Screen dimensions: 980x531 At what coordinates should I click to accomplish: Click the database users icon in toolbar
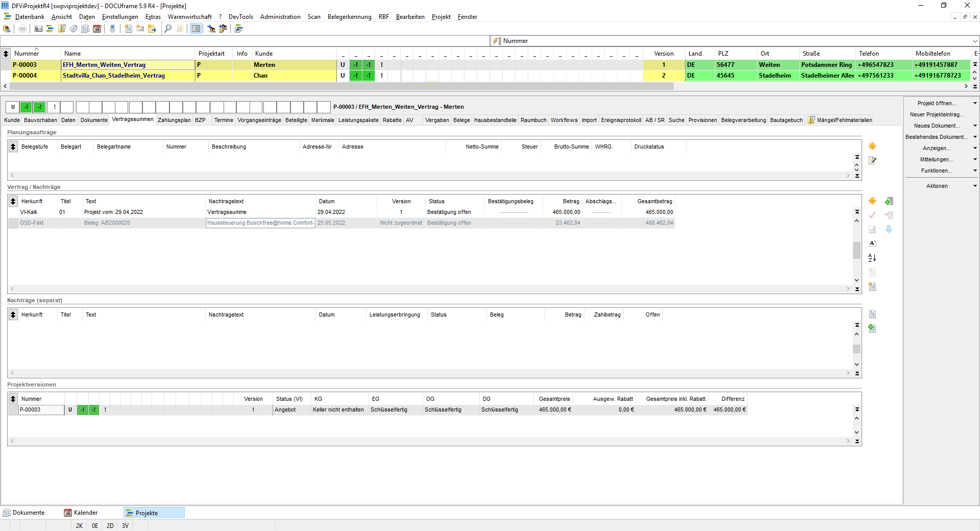(7, 29)
